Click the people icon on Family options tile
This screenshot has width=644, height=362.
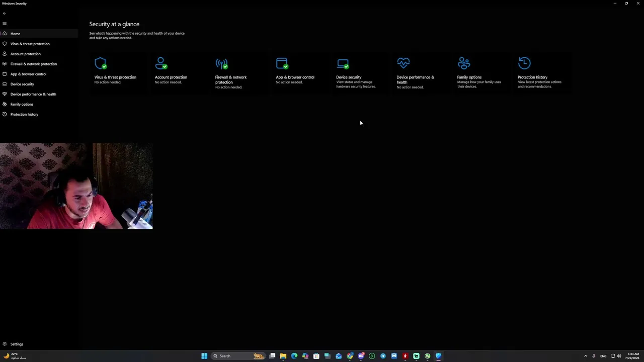coord(463,63)
